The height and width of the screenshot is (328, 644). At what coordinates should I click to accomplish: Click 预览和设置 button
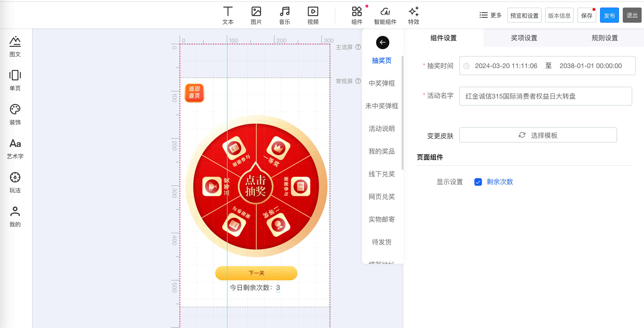click(524, 15)
